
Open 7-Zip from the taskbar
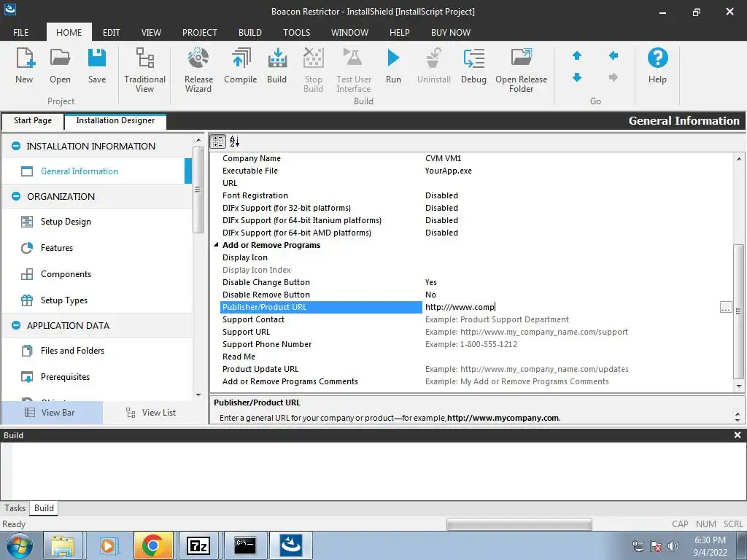(198, 545)
